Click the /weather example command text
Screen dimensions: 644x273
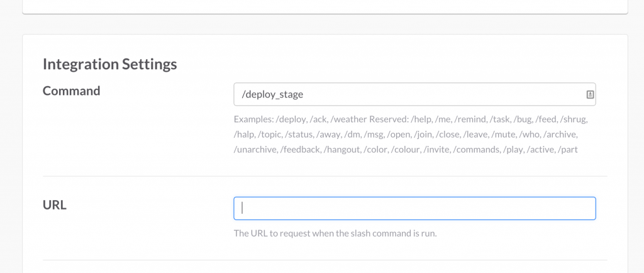(x=348, y=120)
